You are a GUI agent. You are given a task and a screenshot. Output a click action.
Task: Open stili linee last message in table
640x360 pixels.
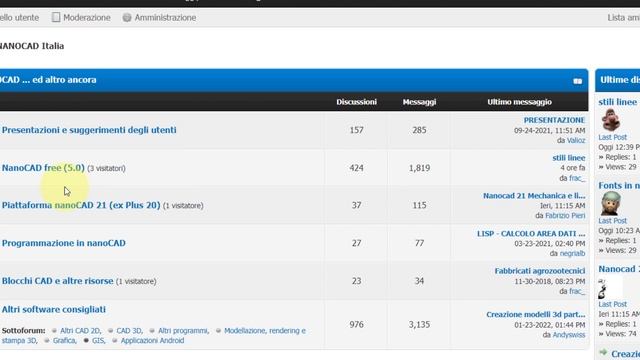569,158
